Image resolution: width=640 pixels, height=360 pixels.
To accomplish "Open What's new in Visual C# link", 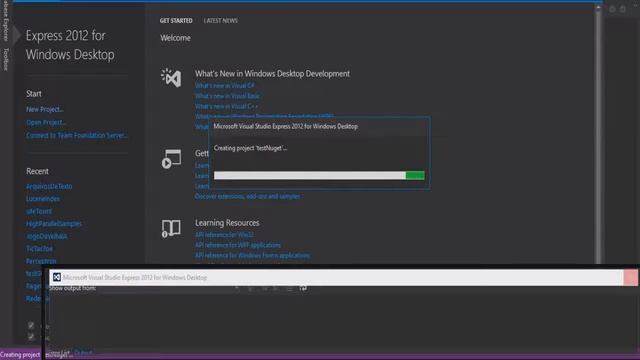I will coord(225,86).
